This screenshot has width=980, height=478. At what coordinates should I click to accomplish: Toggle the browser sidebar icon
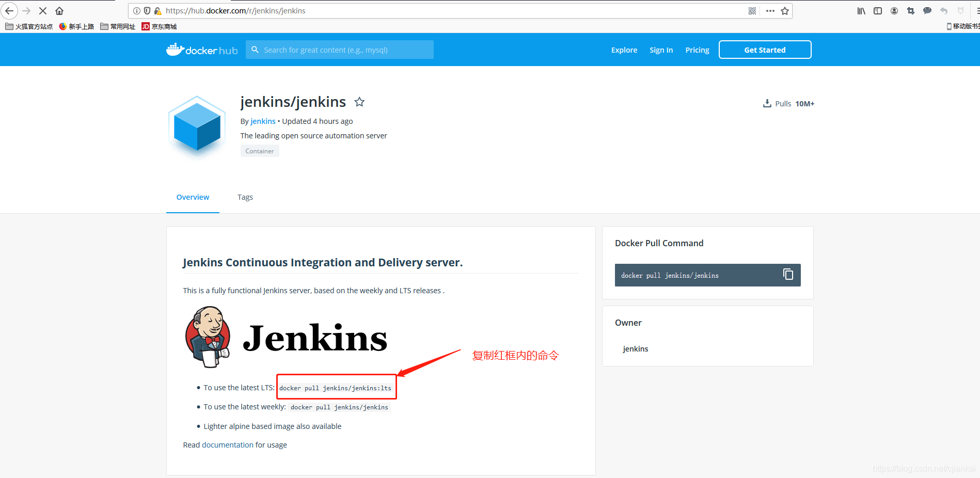[878, 11]
